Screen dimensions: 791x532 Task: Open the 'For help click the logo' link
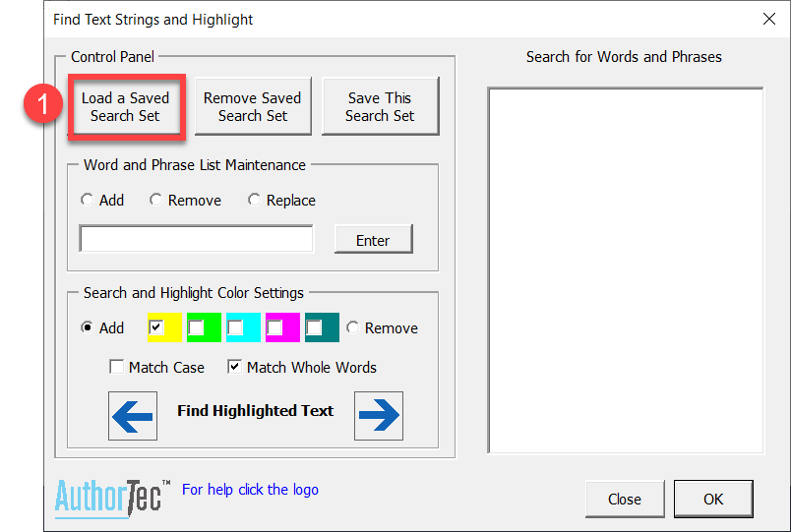250,490
